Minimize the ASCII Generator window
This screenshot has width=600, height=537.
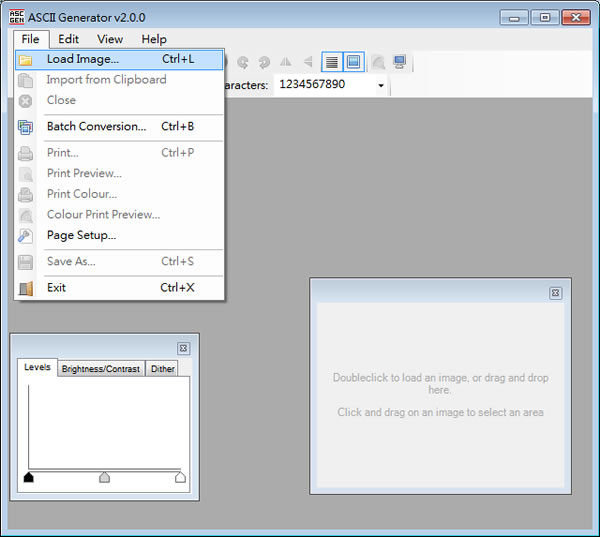pyautogui.click(x=514, y=18)
